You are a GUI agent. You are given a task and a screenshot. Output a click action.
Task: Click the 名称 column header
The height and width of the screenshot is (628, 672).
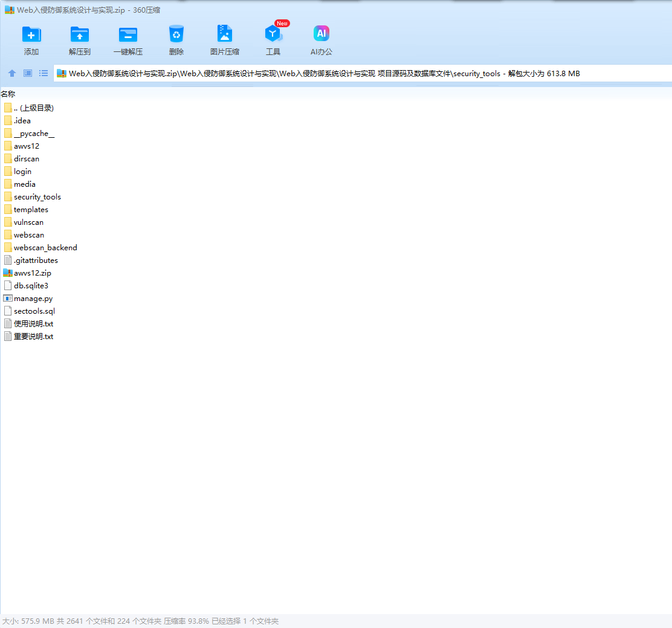click(x=8, y=94)
